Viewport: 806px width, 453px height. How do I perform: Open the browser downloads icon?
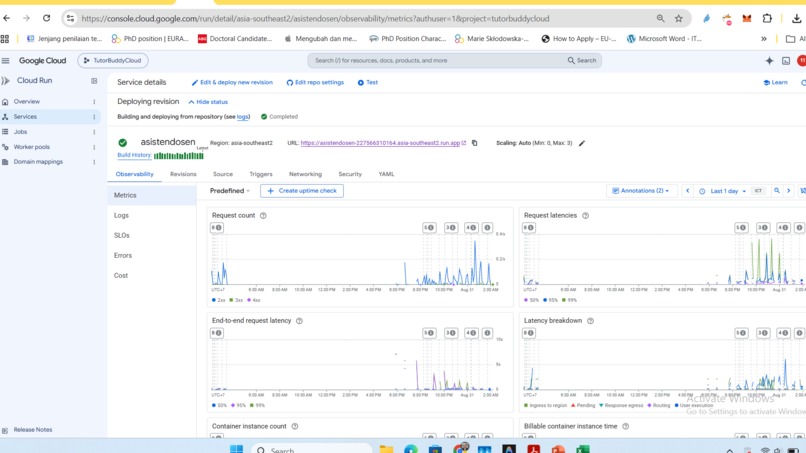(796, 19)
